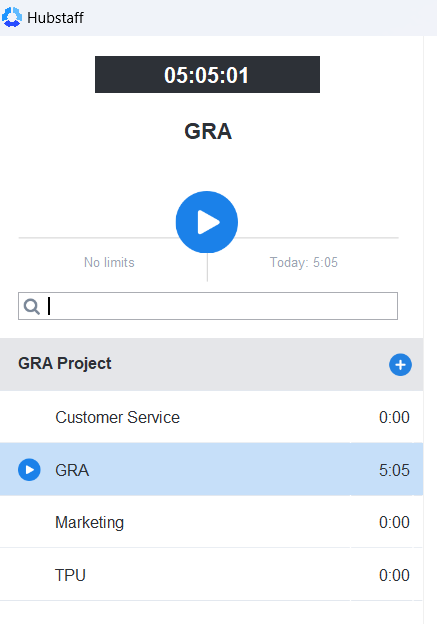Screen dimensions: 437x624
Task: Focus the task search input field
Action: [208, 306]
